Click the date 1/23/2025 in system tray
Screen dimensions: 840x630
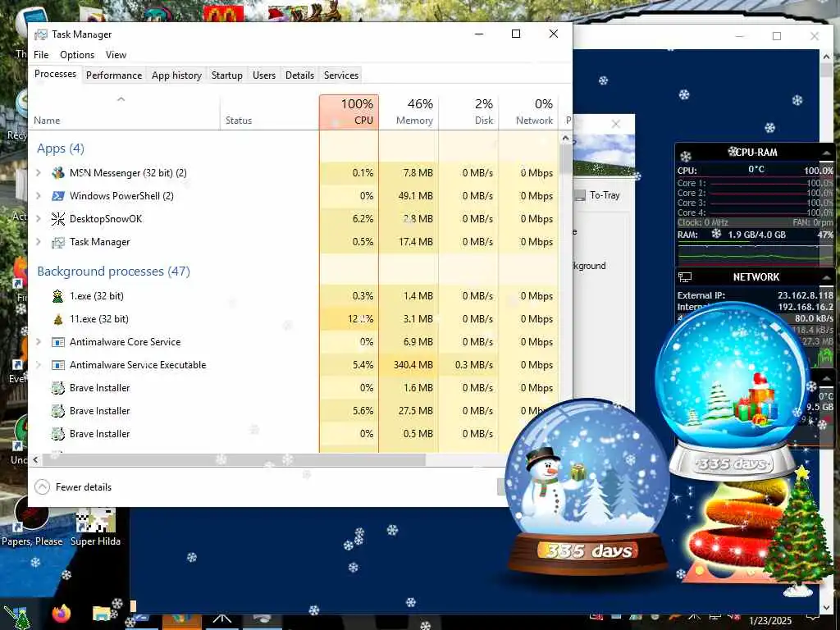tap(770, 620)
